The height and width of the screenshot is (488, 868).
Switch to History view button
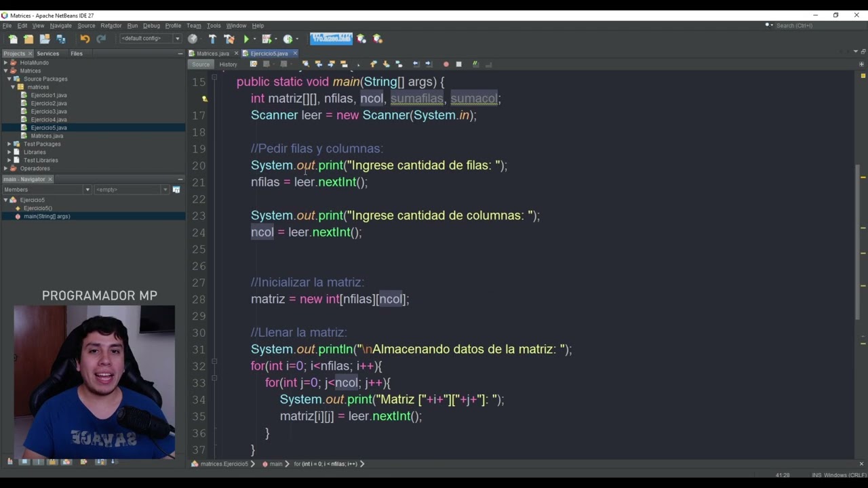click(x=228, y=64)
